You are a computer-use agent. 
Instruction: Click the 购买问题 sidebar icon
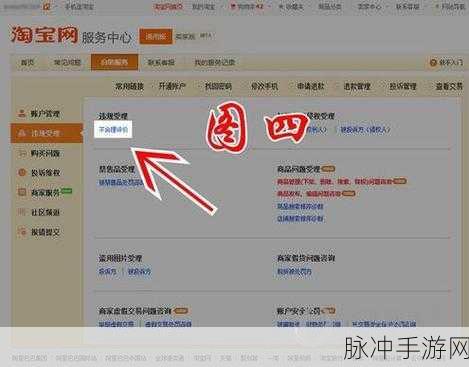click(x=22, y=153)
